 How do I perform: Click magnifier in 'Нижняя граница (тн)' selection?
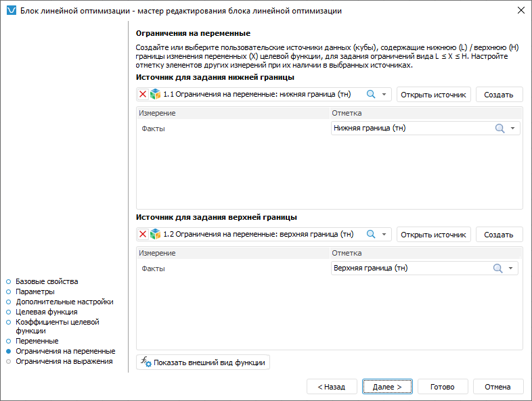pos(500,128)
